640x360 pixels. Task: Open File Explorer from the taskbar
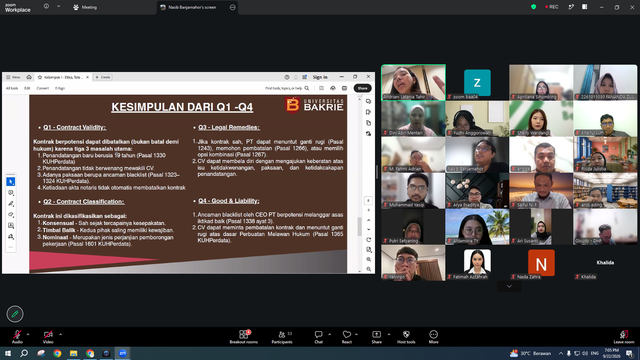click(x=73, y=353)
